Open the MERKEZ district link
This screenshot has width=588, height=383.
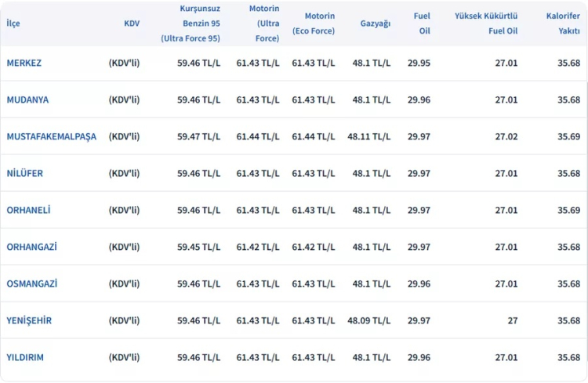tap(24, 63)
